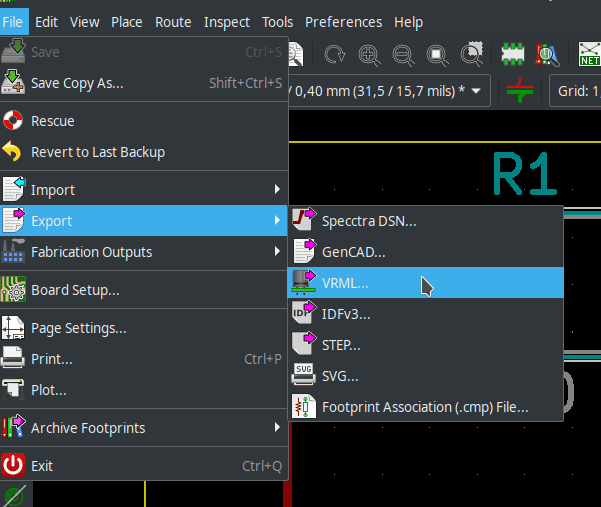Image resolution: width=601 pixels, height=507 pixels.
Task: Click the STEP export icon
Action: coord(304,343)
